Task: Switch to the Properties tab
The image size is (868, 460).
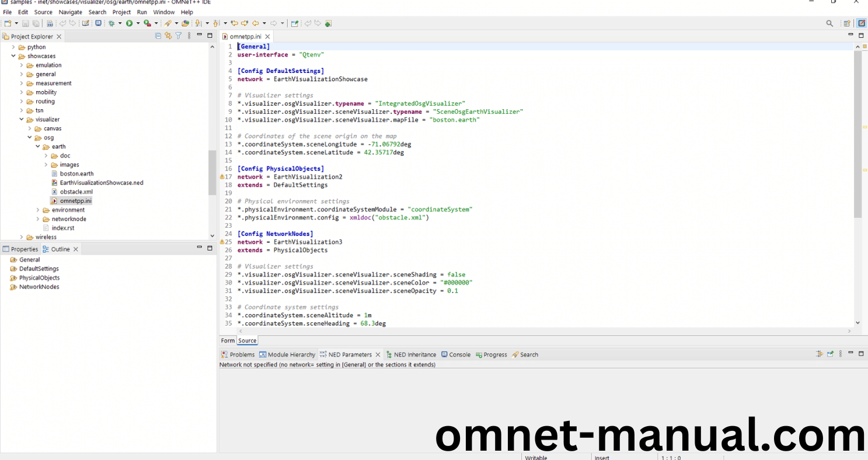Action: coord(20,249)
